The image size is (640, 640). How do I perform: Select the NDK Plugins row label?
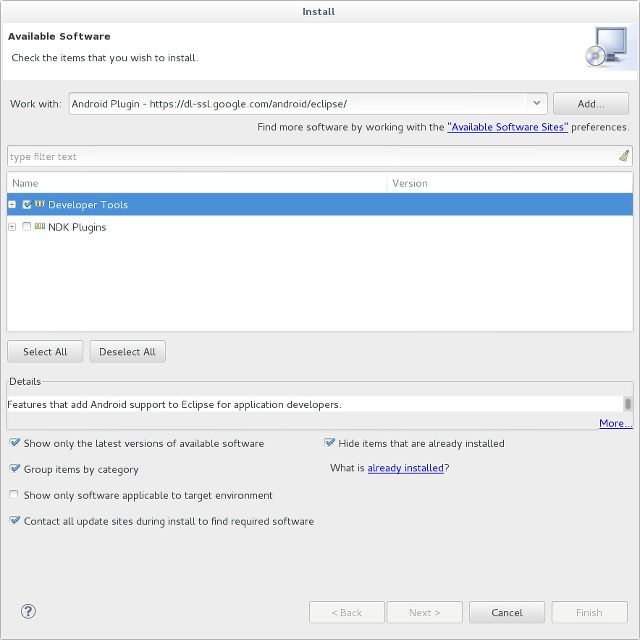(x=77, y=227)
